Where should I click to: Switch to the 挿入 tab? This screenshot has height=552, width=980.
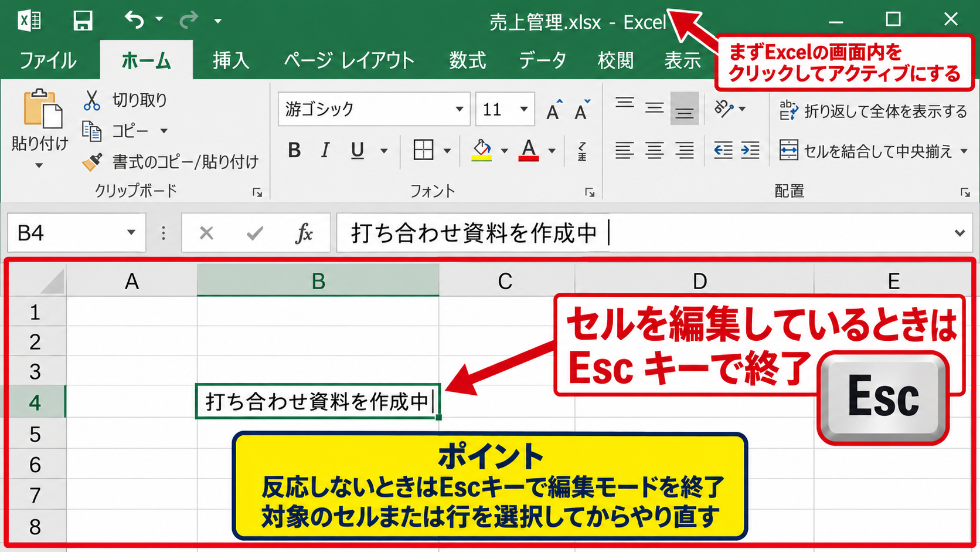tap(231, 60)
